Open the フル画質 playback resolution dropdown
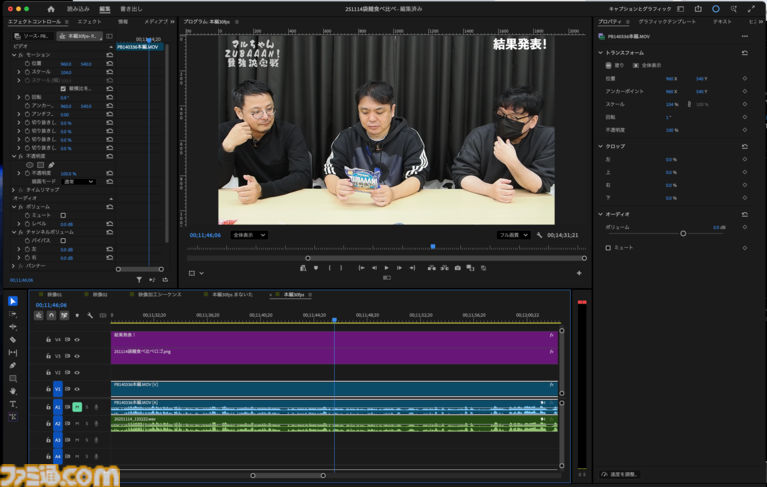Viewport: 767px width, 487px height. [513, 235]
